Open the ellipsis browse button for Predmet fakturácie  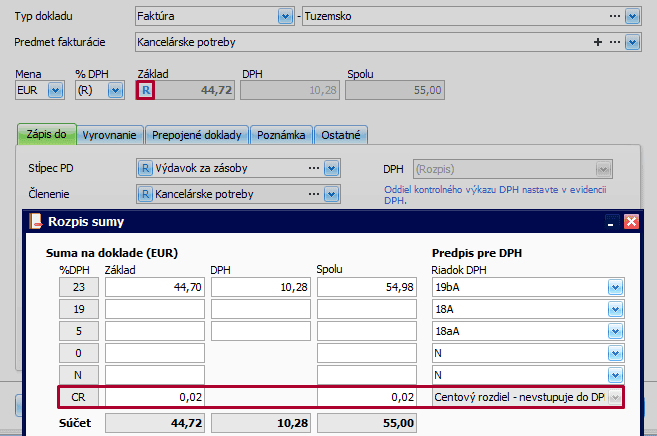[614, 42]
